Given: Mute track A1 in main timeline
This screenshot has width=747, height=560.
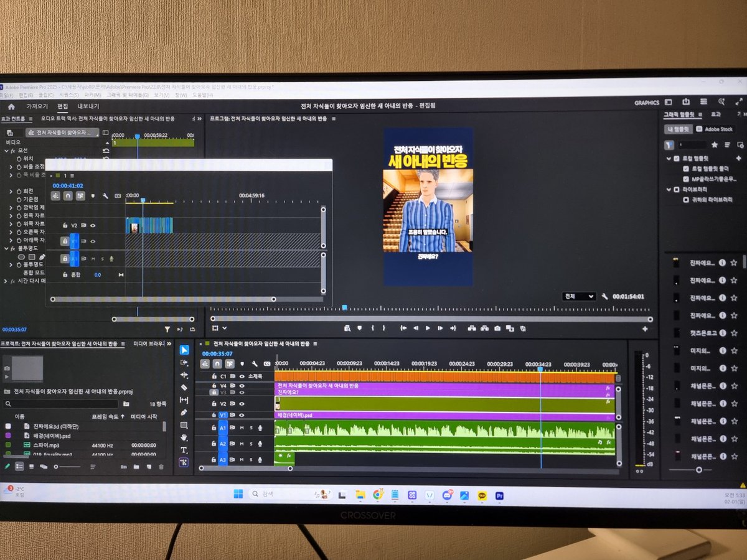Looking at the screenshot, I should tap(242, 428).
